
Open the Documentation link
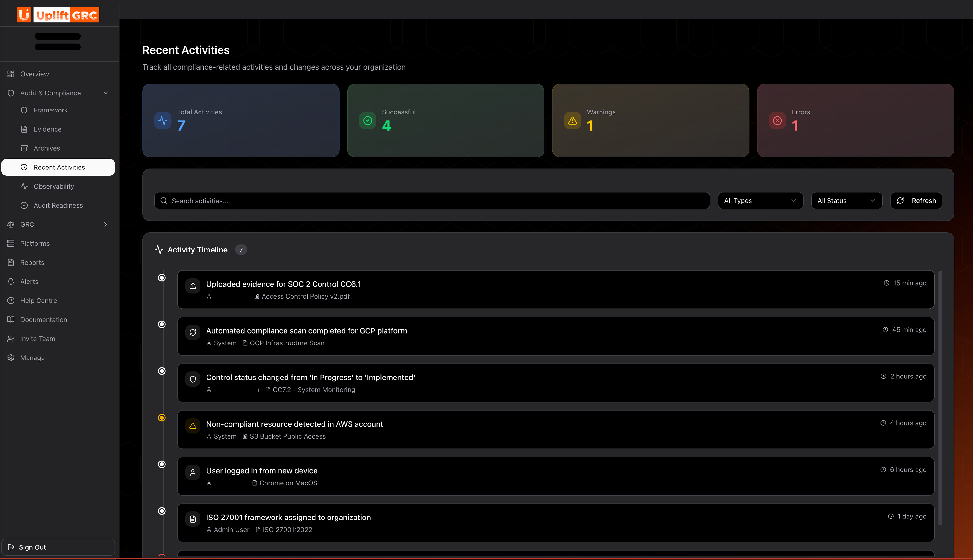point(58,320)
